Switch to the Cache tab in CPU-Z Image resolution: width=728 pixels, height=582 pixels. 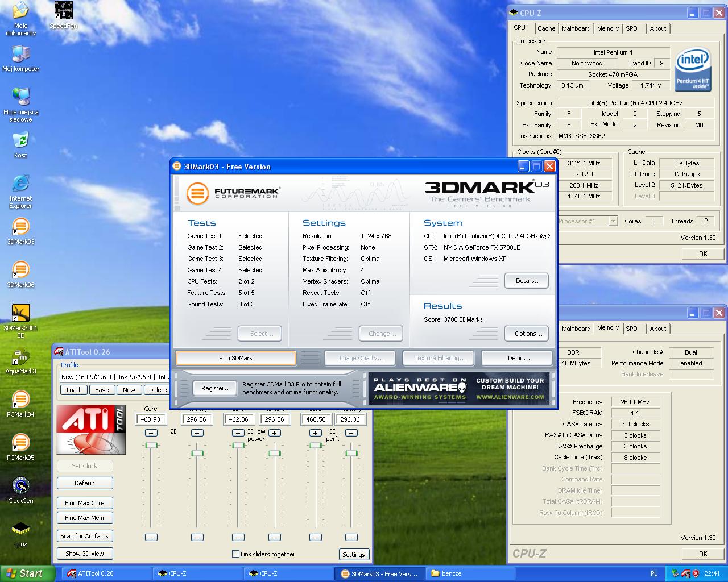pyautogui.click(x=546, y=28)
